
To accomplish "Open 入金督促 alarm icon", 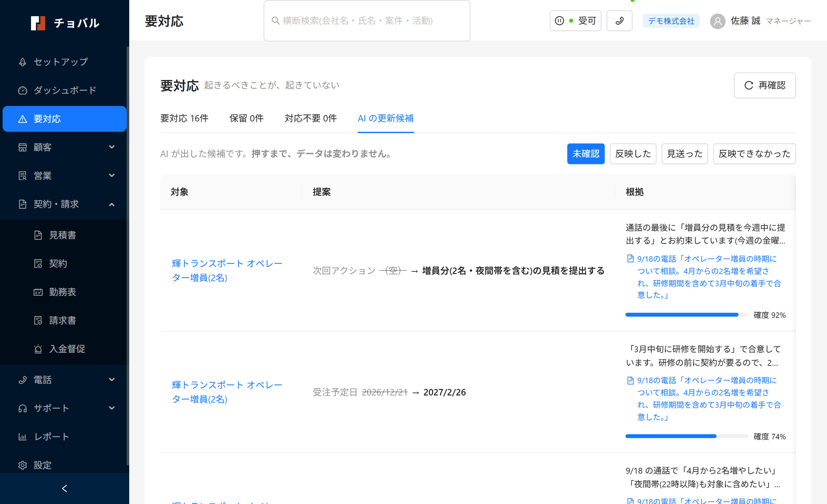I will (38, 349).
